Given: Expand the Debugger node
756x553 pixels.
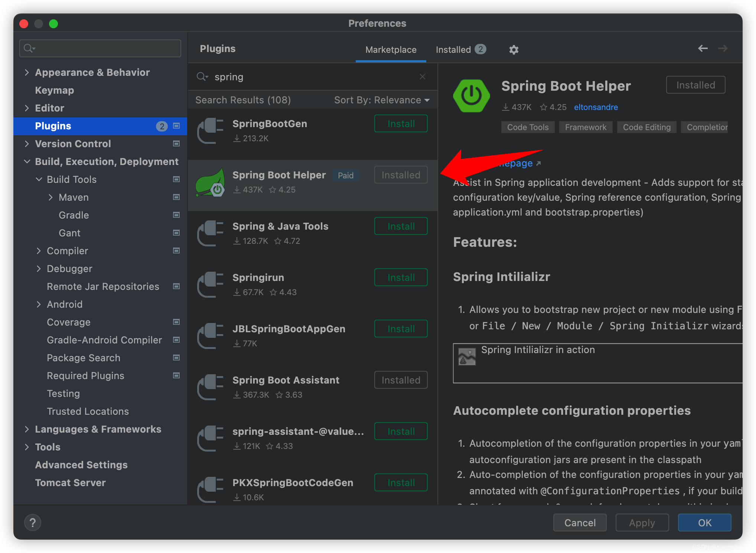Looking at the screenshot, I should point(39,268).
